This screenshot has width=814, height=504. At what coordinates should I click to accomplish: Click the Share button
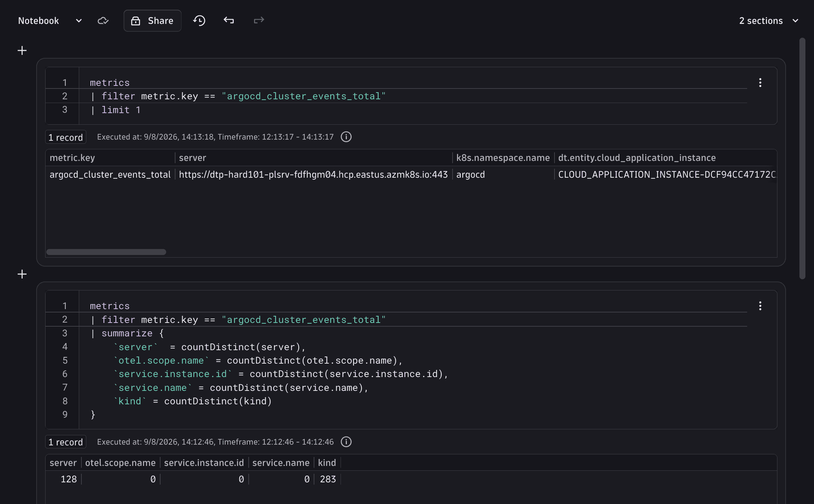[x=152, y=21]
